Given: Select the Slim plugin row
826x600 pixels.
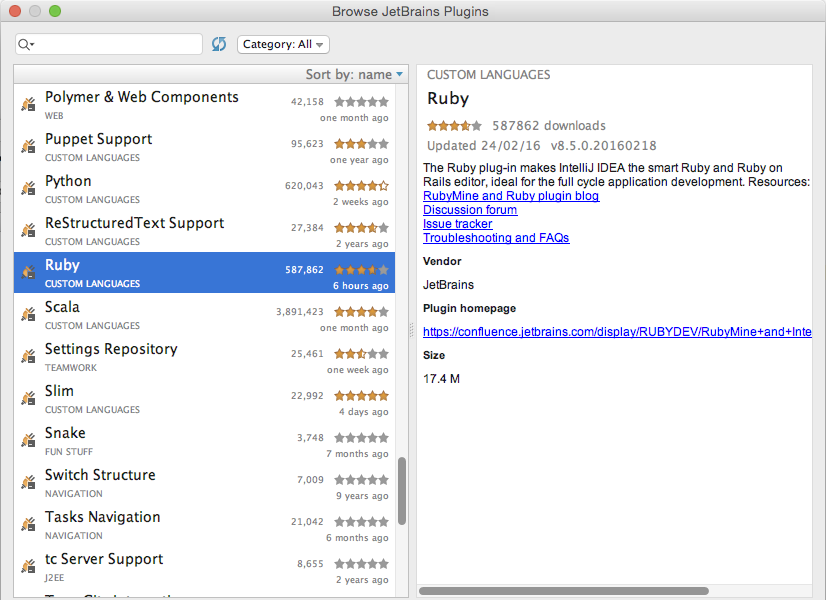Looking at the screenshot, I should pyautogui.click(x=204, y=399).
